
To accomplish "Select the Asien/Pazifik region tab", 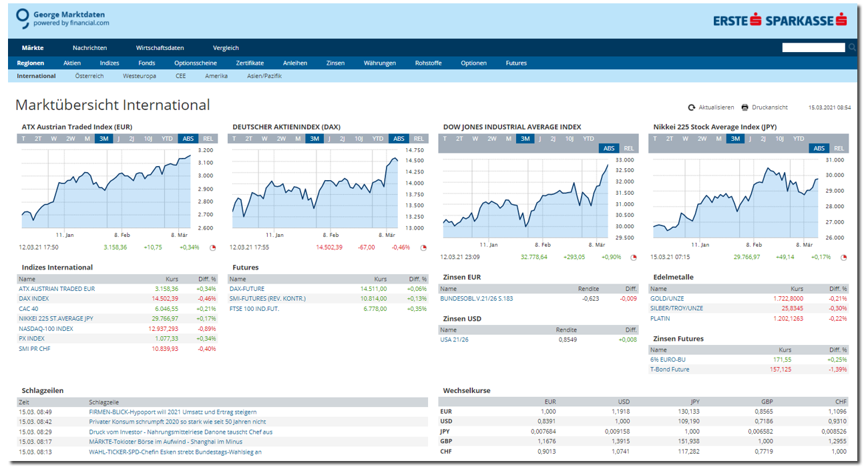I will click(x=264, y=76).
